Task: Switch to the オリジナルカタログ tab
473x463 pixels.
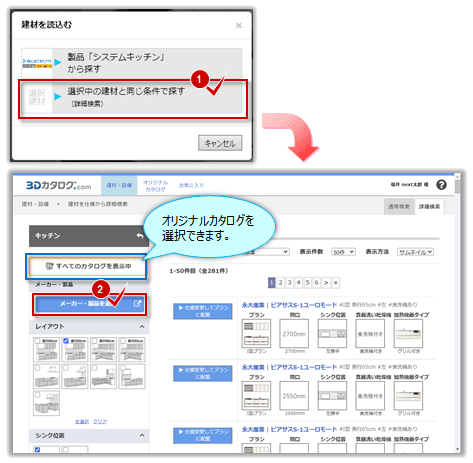Action: pos(155,186)
